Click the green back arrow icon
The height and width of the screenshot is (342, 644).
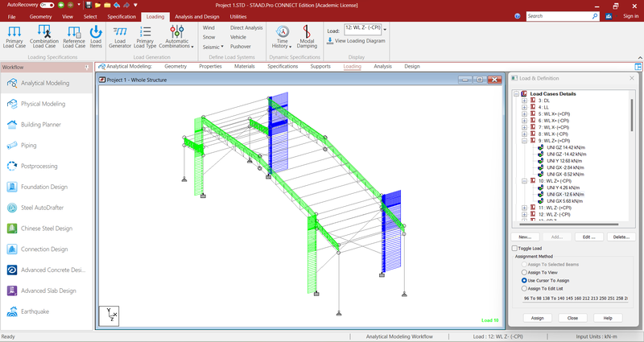point(61,6)
